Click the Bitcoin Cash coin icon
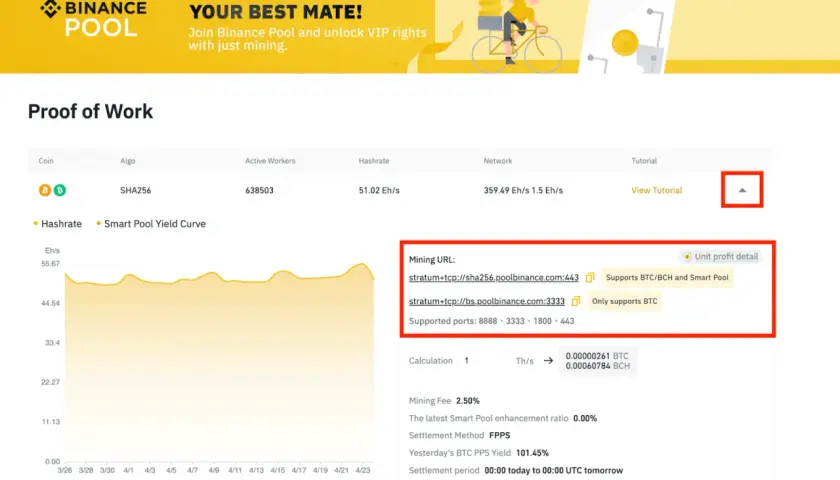 (x=59, y=190)
